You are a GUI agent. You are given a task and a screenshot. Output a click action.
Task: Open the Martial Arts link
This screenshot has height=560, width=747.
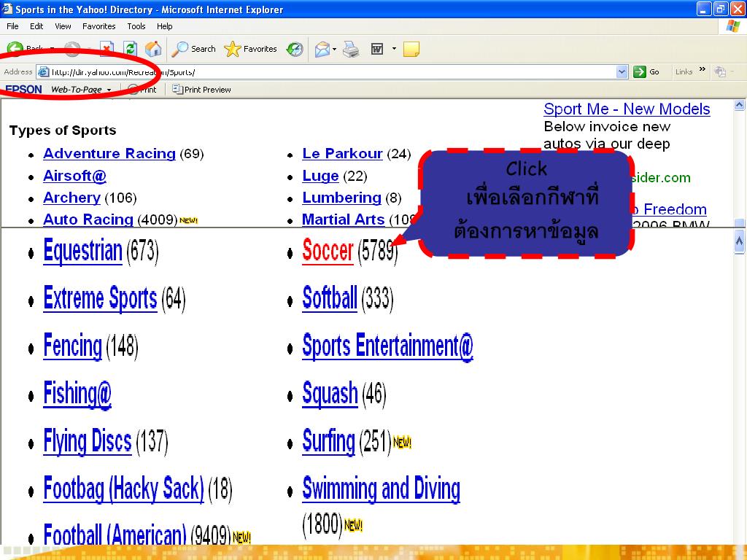(344, 219)
